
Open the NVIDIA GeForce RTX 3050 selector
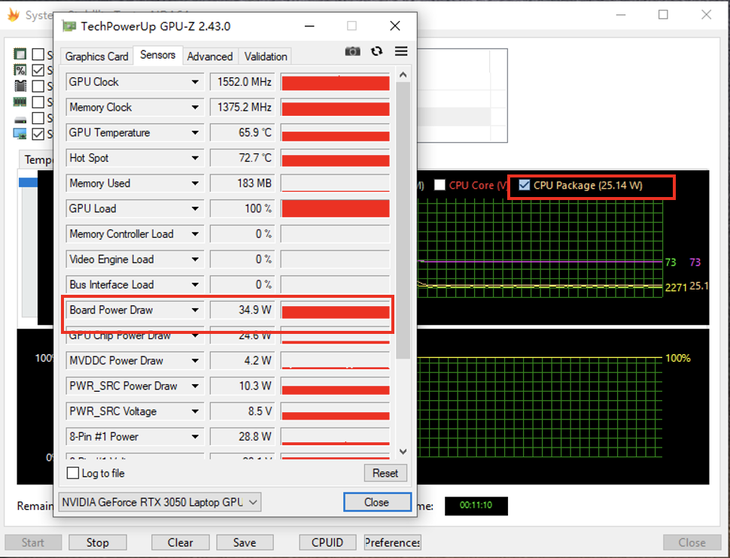click(x=160, y=501)
